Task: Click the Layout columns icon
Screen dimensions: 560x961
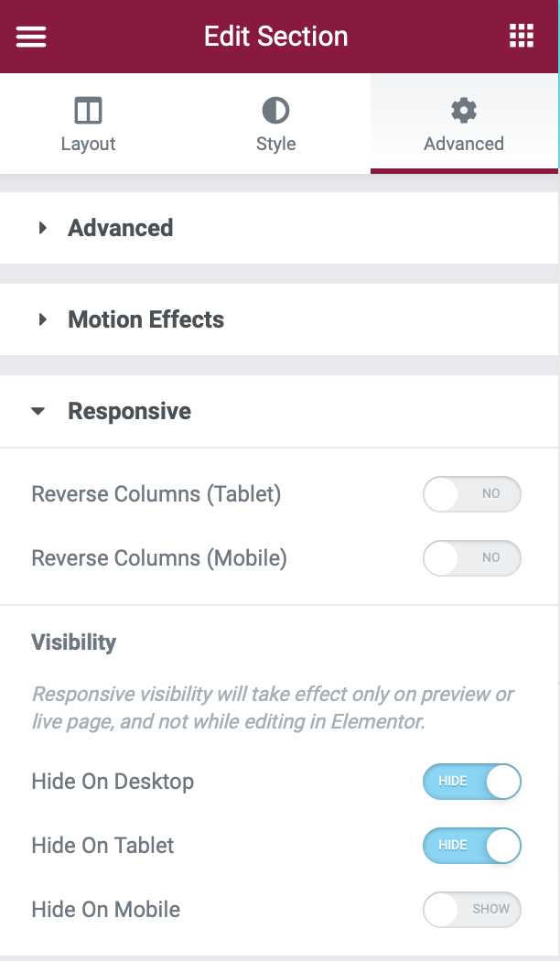Action: tap(88, 112)
